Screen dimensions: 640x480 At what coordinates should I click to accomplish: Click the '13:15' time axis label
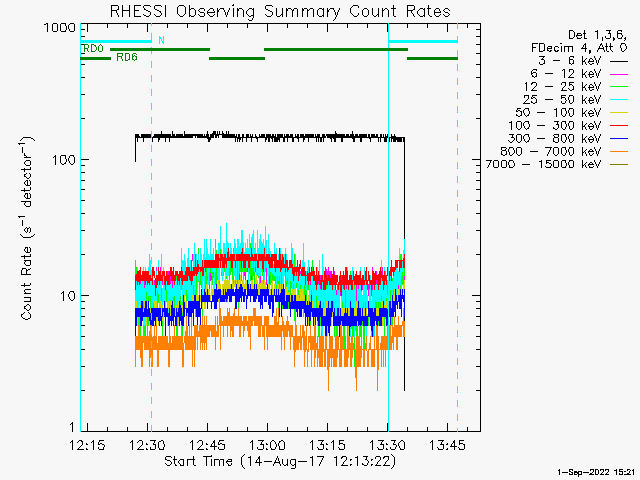coord(327,445)
